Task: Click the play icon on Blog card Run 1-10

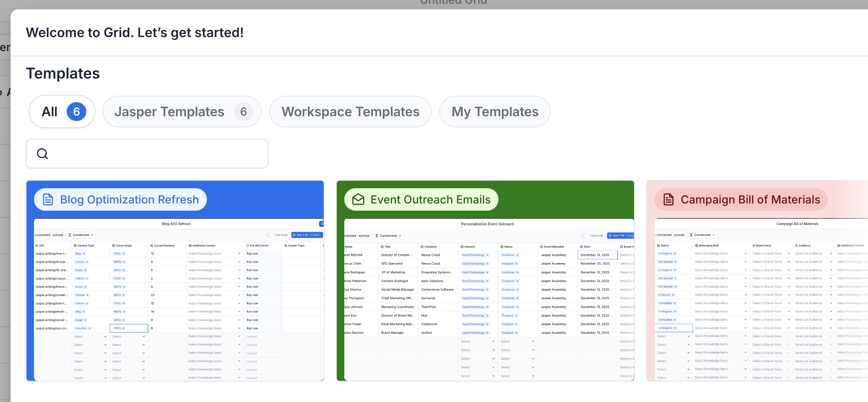Action: (x=294, y=235)
